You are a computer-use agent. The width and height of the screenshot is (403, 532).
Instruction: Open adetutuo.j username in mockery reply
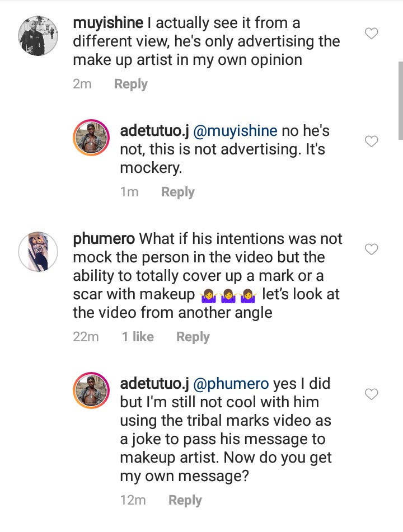[154, 131]
